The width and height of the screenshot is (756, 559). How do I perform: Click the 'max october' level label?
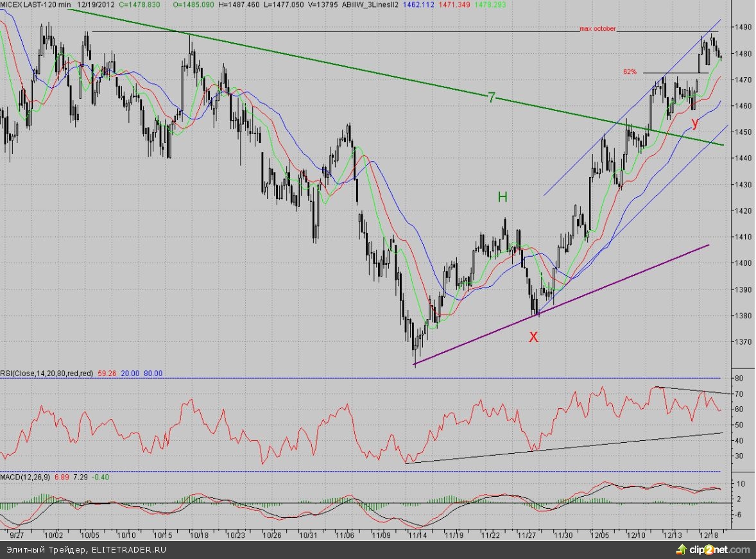point(597,29)
